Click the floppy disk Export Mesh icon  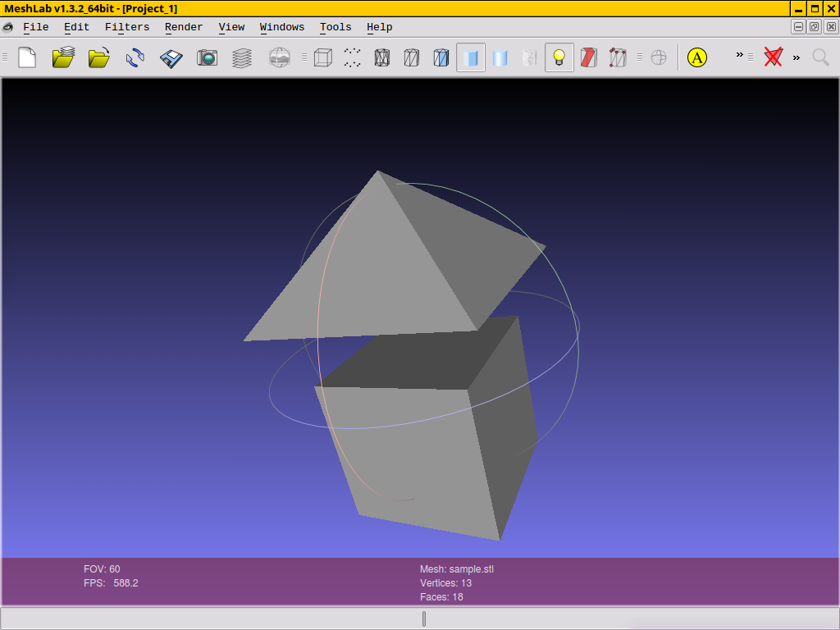click(x=171, y=57)
